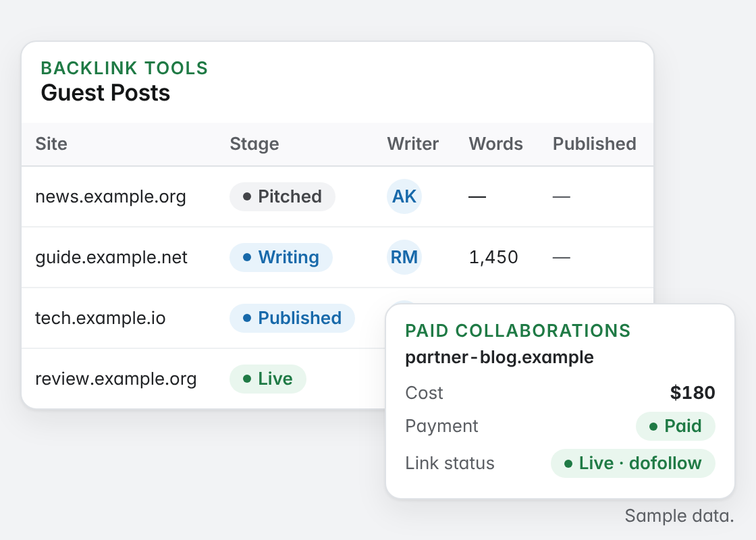Click the Guest Posts heading
The width and height of the screenshot is (756, 540).
[x=105, y=93]
